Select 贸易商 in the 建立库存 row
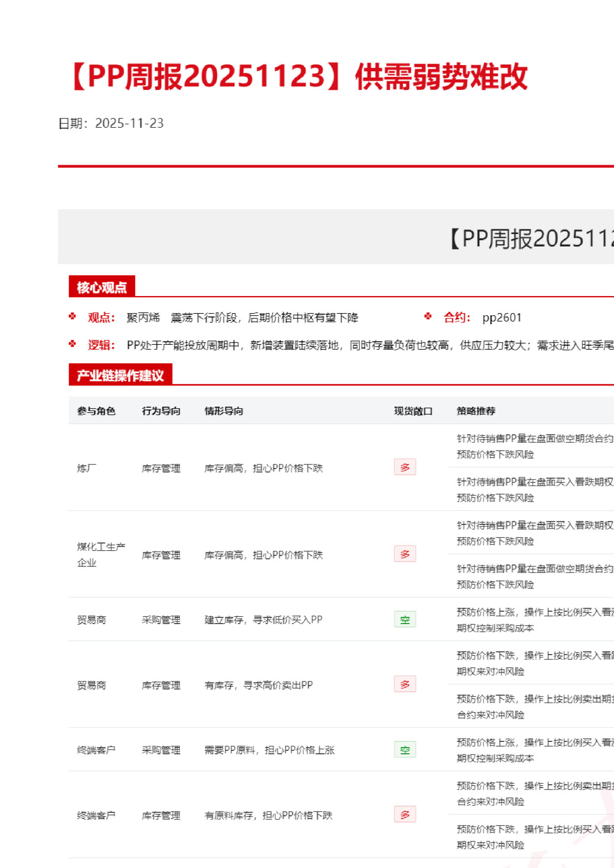Viewport: 614px width, 868px height. (91, 619)
